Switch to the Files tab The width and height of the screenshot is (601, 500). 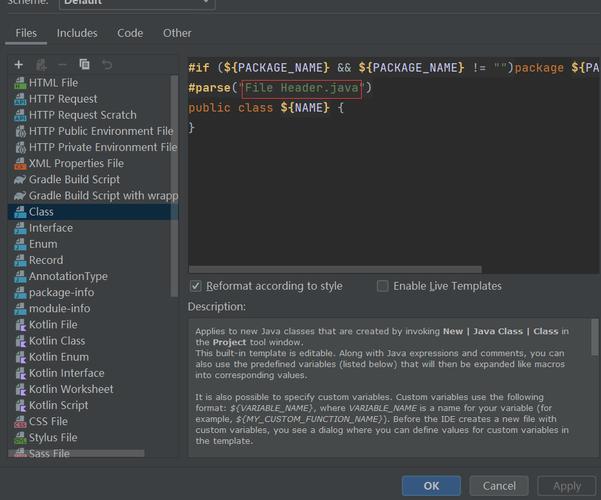tap(26, 33)
